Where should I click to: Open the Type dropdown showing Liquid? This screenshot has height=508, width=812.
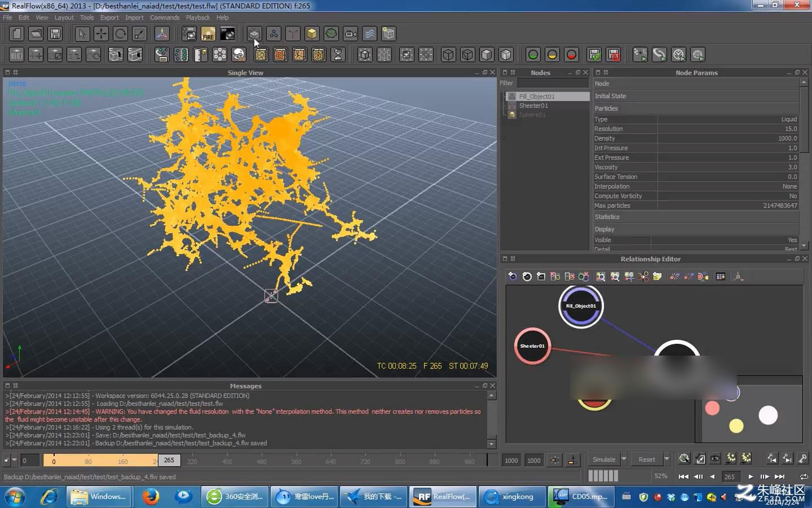727,119
